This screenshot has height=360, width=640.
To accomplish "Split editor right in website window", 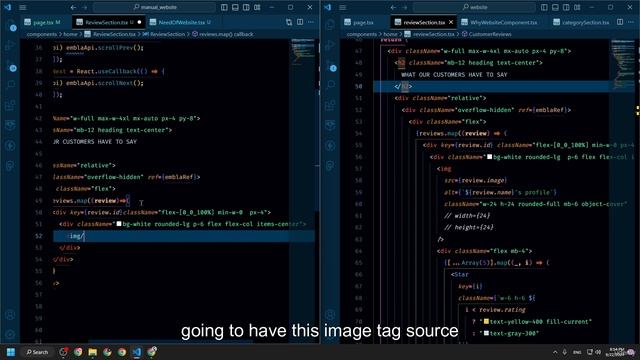I will (x=620, y=22).
